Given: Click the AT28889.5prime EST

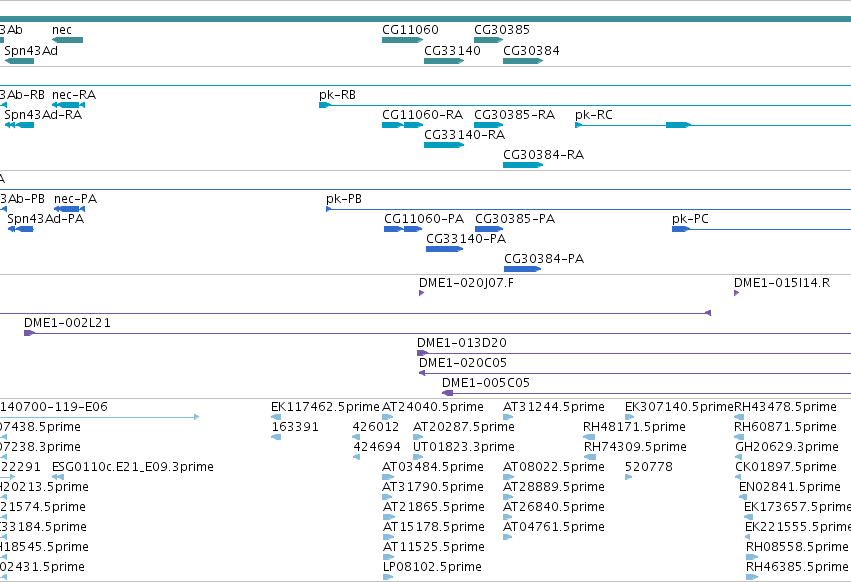Looking at the screenshot, I should coord(508,497).
